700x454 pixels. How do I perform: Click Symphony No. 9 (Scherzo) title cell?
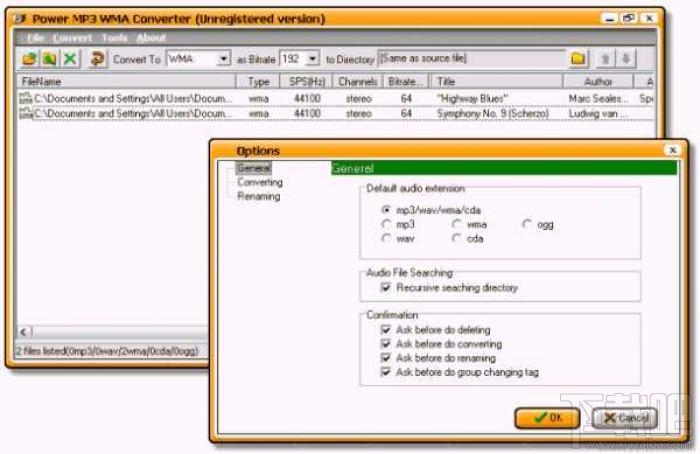tap(492, 113)
